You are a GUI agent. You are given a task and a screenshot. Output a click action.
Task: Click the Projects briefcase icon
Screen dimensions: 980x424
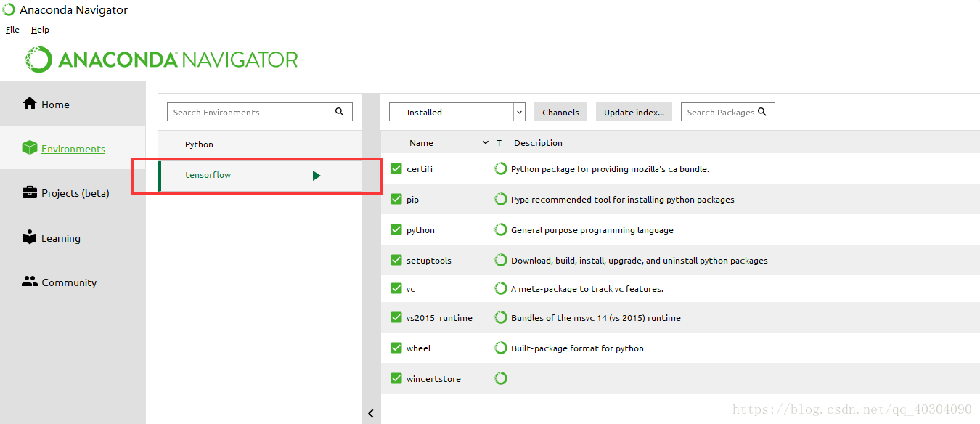pos(29,192)
